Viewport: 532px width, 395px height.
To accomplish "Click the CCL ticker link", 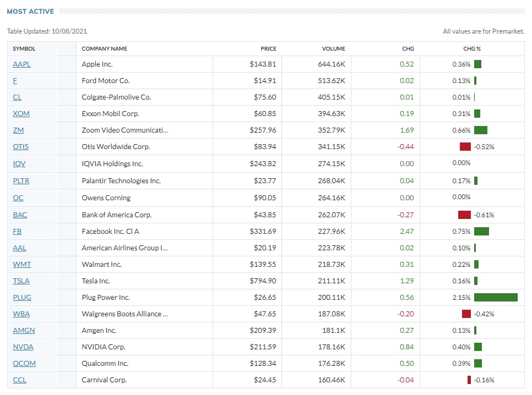I will 20,380.
